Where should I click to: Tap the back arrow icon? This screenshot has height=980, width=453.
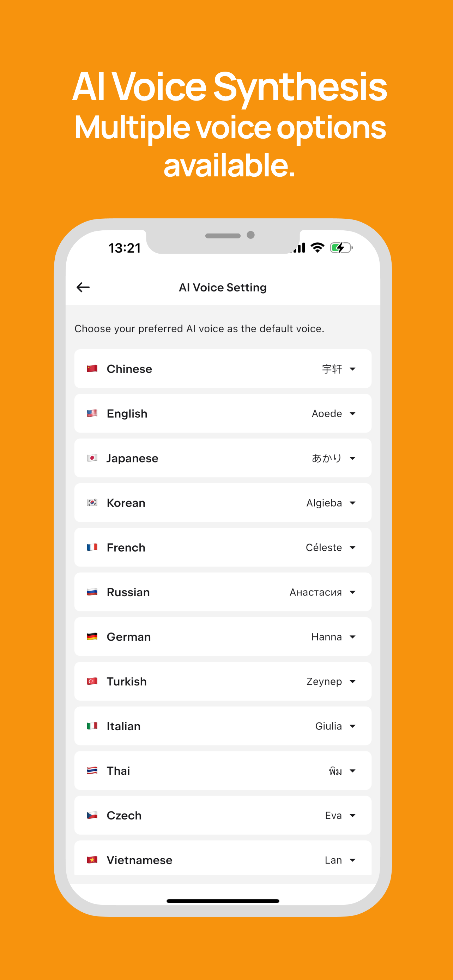[83, 287]
